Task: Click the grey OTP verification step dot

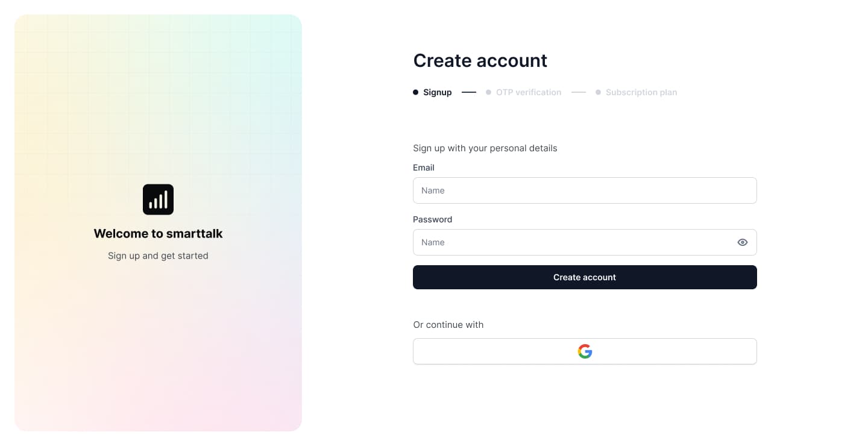Action: click(x=488, y=92)
